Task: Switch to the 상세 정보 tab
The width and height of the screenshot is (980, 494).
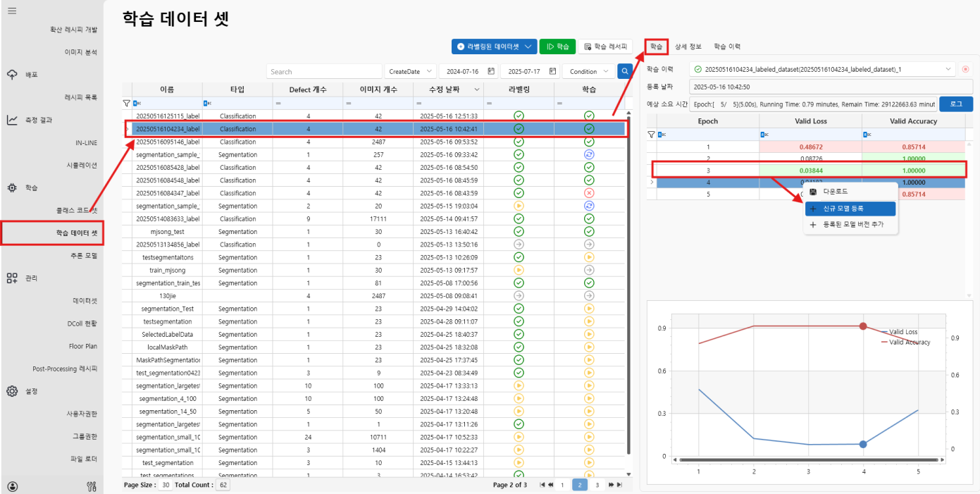Action: coord(688,47)
